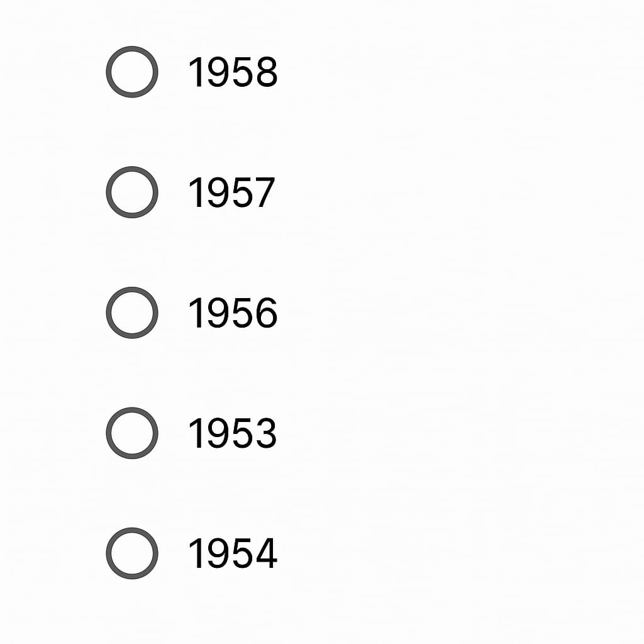This screenshot has height=644, width=644.
Task: Answer with the year 1953 text
Action: (233, 434)
